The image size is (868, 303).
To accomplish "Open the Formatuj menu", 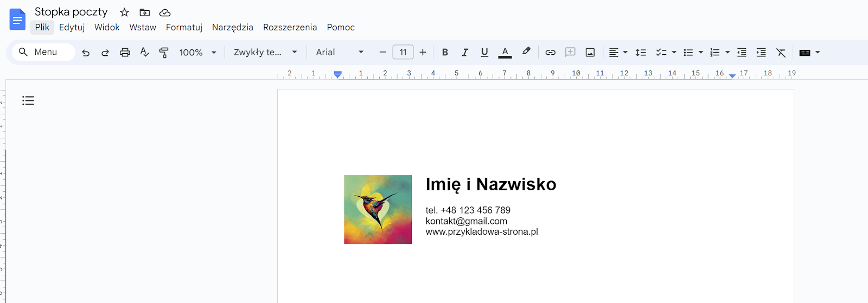I will [184, 27].
